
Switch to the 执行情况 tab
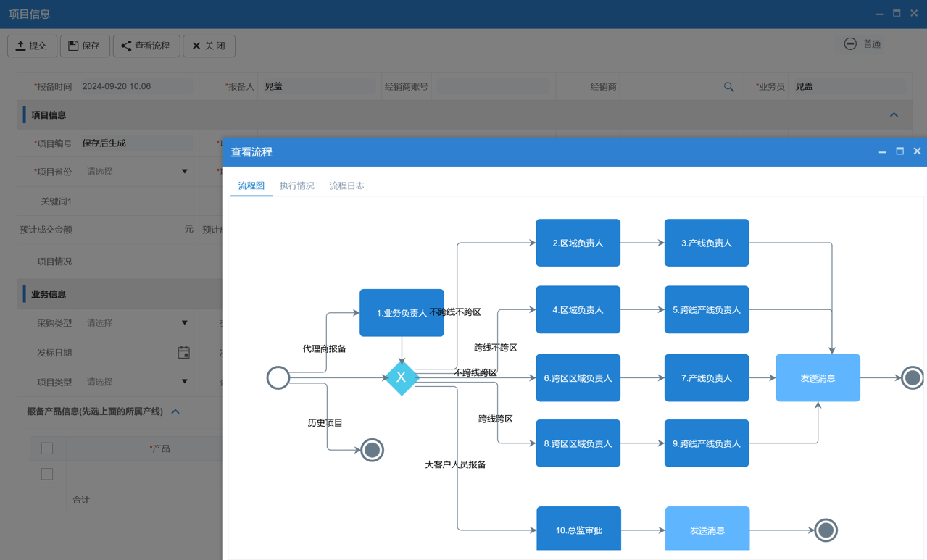coord(296,186)
